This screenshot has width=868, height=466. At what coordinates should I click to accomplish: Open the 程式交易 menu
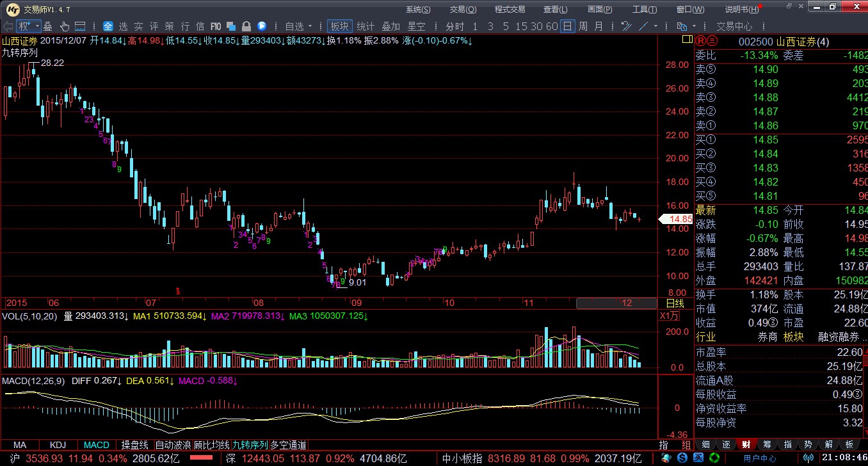pos(510,9)
